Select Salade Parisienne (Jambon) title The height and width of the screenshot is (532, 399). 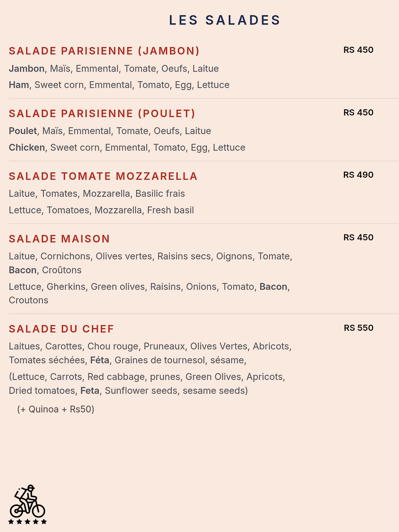point(104,51)
